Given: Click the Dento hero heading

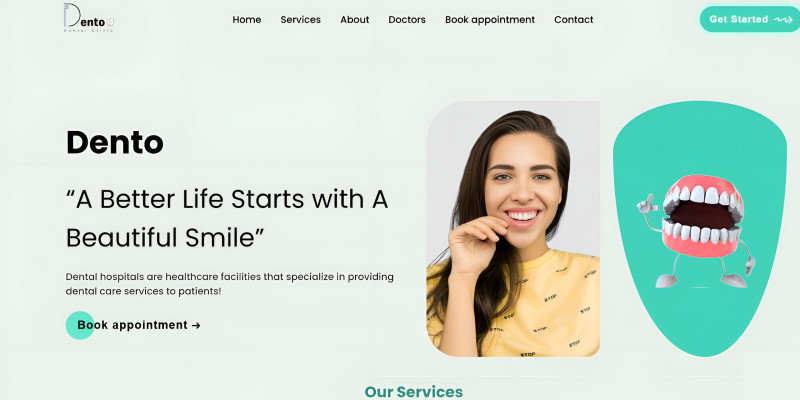Looking at the screenshot, I should pos(115,142).
